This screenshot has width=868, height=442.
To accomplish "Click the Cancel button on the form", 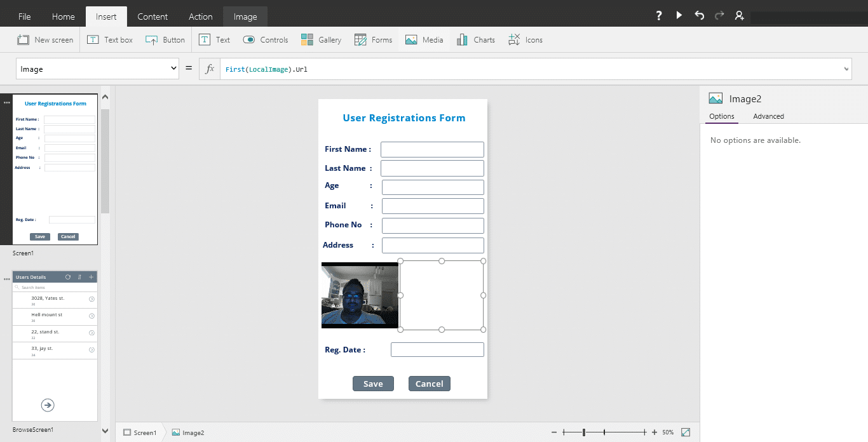I will tap(430, 384).
